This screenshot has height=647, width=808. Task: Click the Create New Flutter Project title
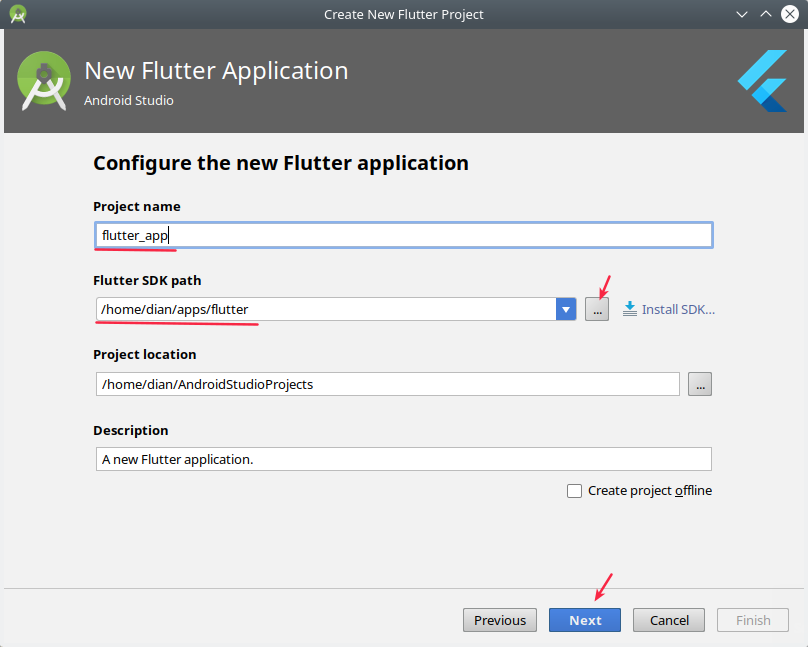(403, 14)
